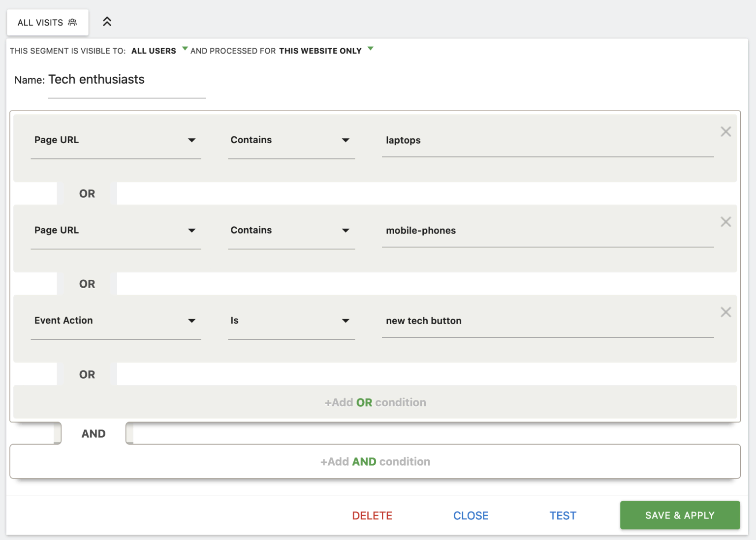This screenshot has width=756, height=540.
Task: Click the green arrow beside ALL USERS
Action: tap(185, 48)
